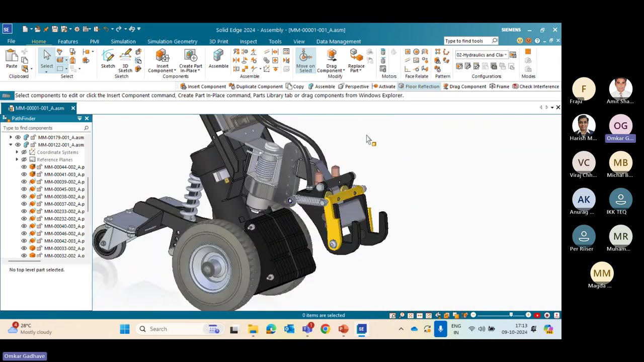Open the Insert Component dropdown arrow
The image size is (644, 362).
click(175, 71)
